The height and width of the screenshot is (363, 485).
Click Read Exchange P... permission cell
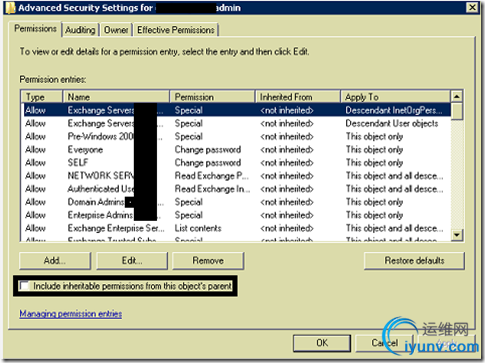coord(211,176)
